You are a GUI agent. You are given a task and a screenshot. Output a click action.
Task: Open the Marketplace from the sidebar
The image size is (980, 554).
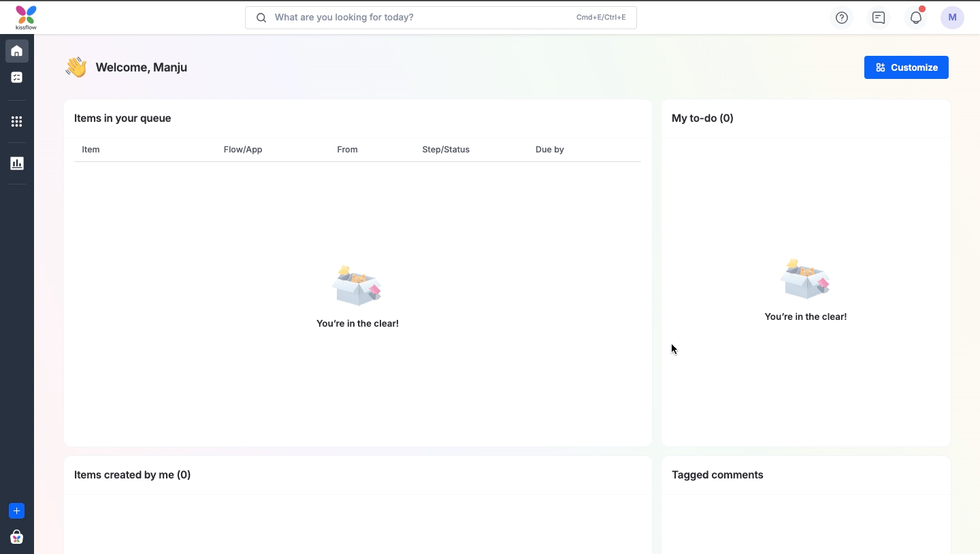click(16, 537)
